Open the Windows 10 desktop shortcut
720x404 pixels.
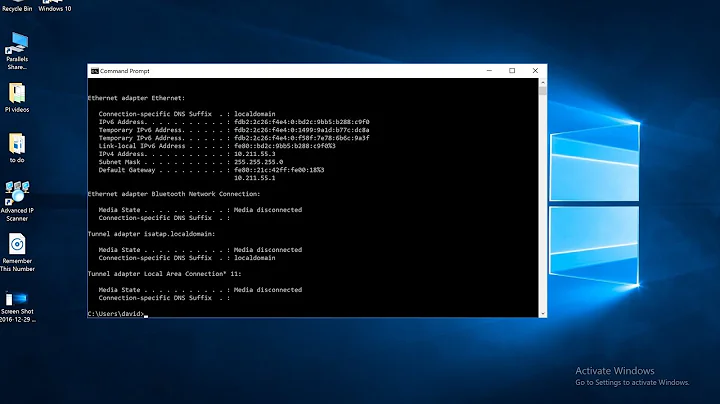click(x=55, y=6)
